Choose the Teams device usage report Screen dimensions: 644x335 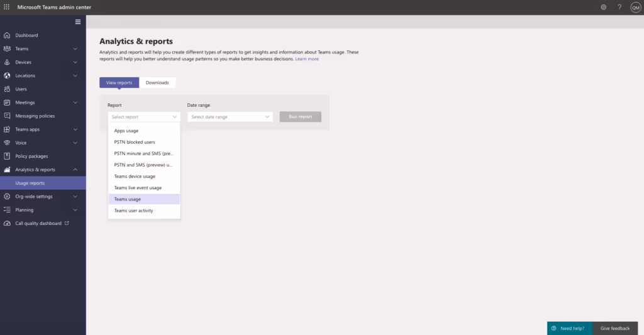click(144, 177)
